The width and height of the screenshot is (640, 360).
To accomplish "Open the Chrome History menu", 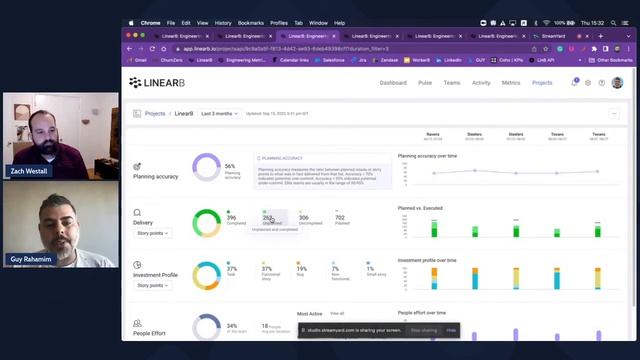I will pos(223,23).
